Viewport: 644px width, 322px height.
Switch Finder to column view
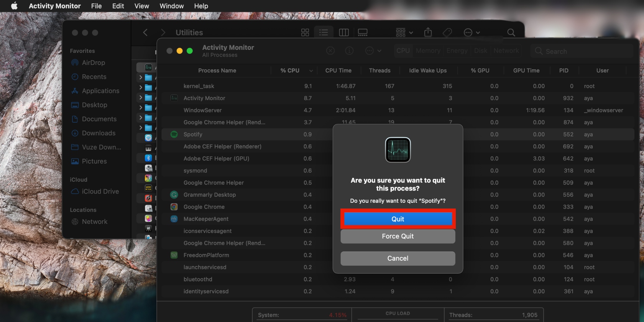tap(344, 33)
